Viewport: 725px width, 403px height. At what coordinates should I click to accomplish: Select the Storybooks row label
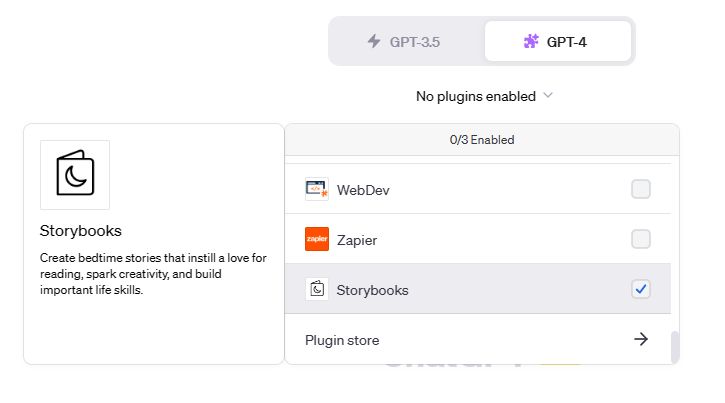pyautogui.click(x=372, y=290)
